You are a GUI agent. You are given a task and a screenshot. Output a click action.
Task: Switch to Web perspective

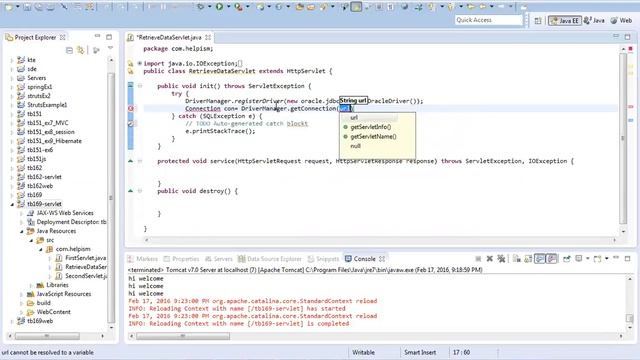pyautogui.click(x=621, y=20)
